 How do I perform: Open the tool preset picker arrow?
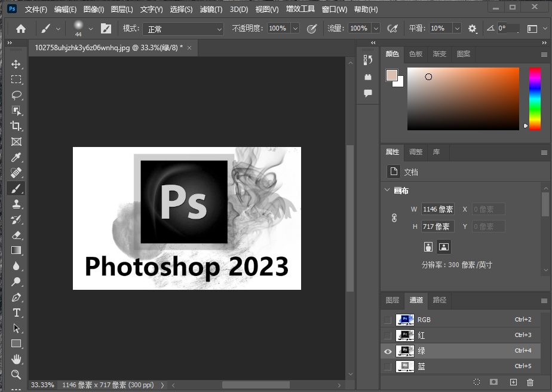[x=58, y=29]
